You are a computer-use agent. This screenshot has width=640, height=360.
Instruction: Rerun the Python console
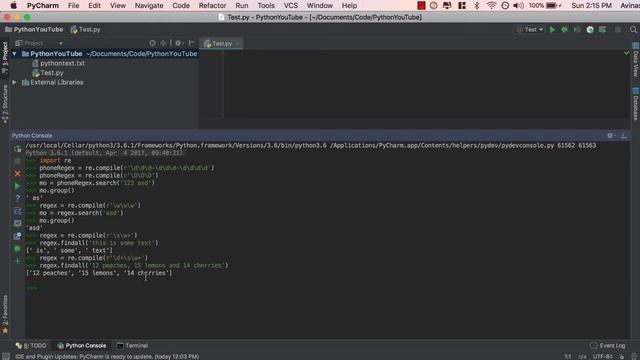pos(17,149)
